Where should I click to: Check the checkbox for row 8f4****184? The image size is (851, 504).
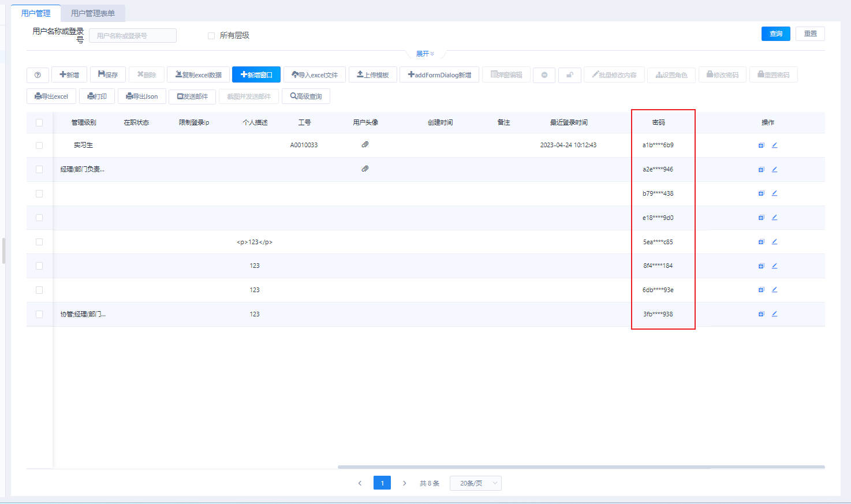click(x=39, y=266)
